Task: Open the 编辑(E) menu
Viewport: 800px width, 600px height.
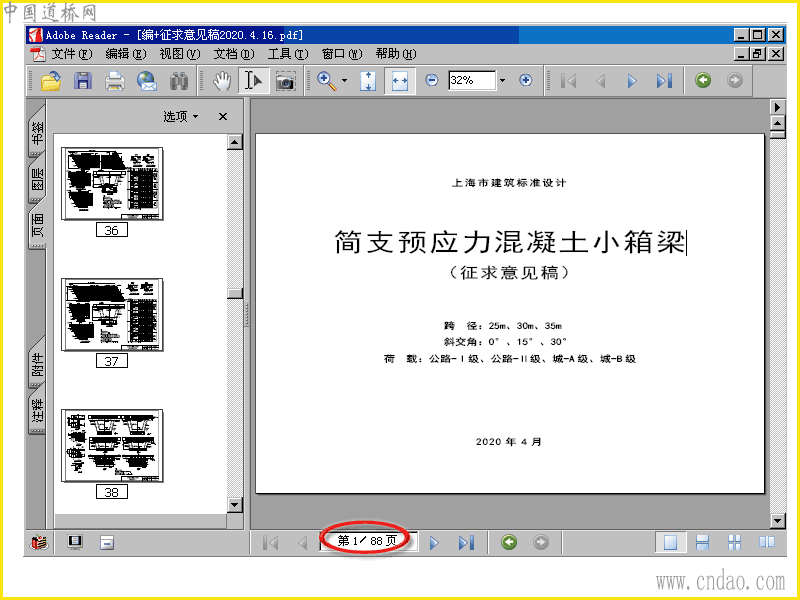Action: (x=126, y=54)
